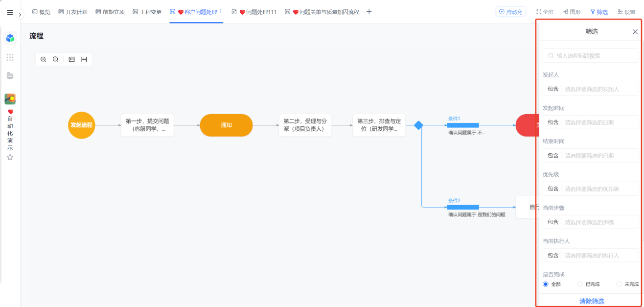Choose step in 请选择要筛选的步骤 field

601,222
